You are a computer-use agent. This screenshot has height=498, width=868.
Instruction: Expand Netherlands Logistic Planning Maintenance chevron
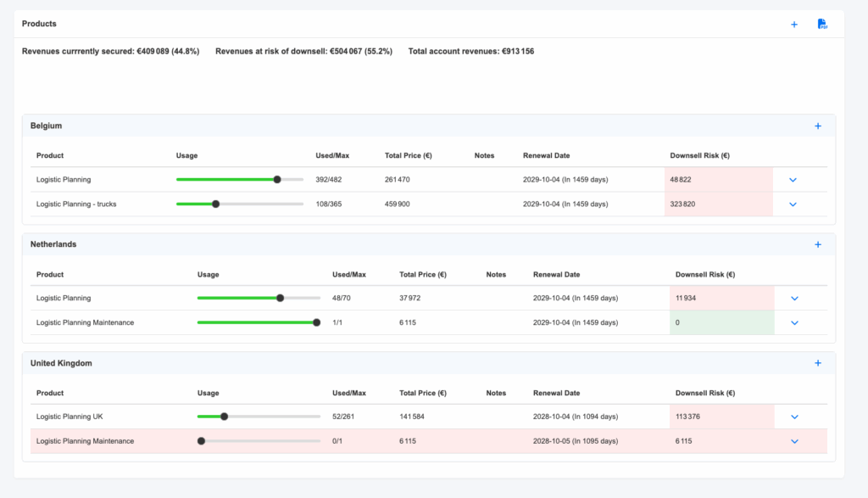(x=794, y=323)
